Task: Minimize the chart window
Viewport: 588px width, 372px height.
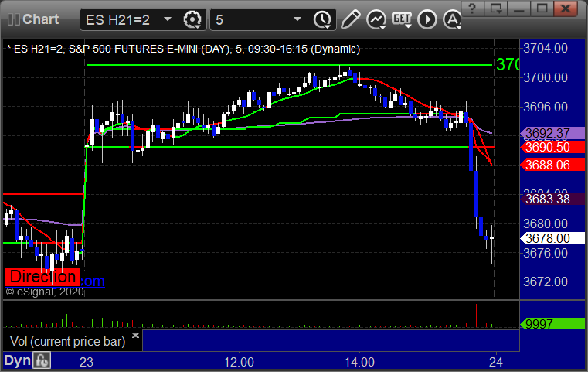Action: (519, 9)
